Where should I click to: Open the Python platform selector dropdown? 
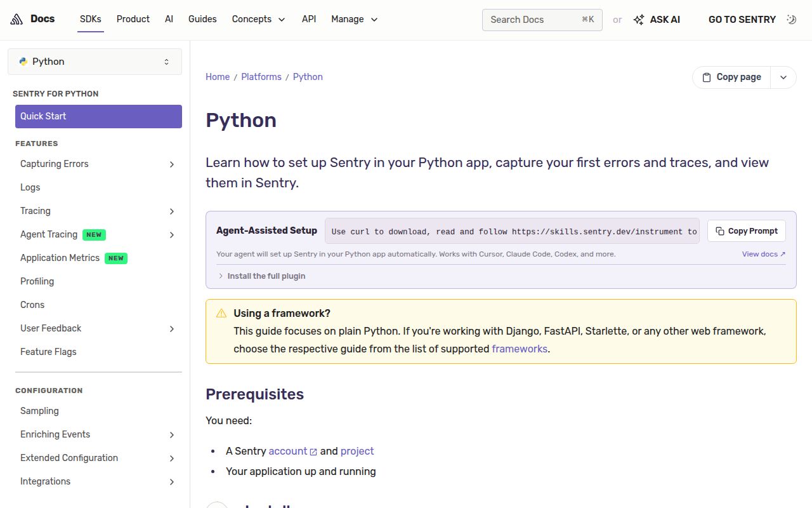(x=95, y=62)
